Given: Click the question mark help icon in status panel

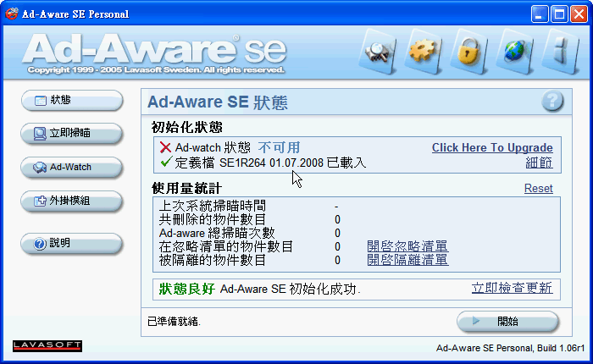Looking at the screenshot, I should [552, 101].
